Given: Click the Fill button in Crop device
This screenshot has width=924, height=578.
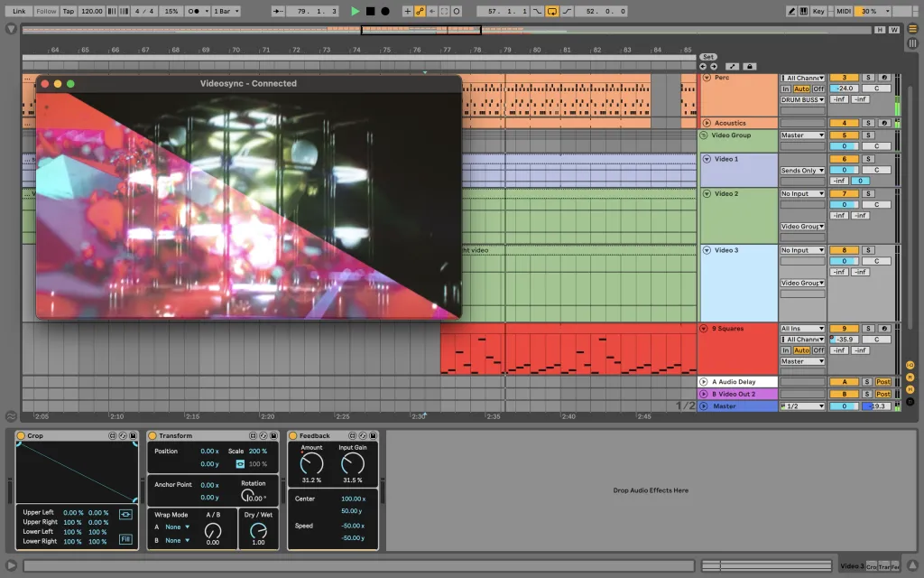Looking at the screenshot, I should pos(125,539).
